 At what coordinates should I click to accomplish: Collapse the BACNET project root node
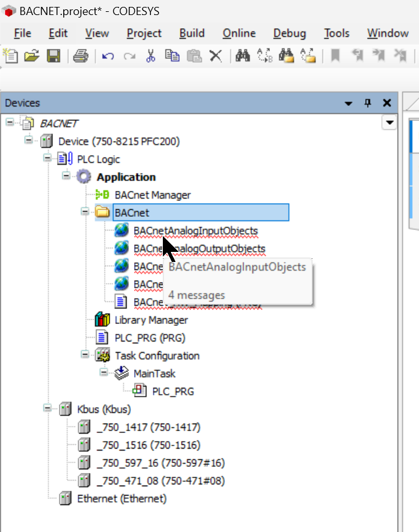(10, 122)
